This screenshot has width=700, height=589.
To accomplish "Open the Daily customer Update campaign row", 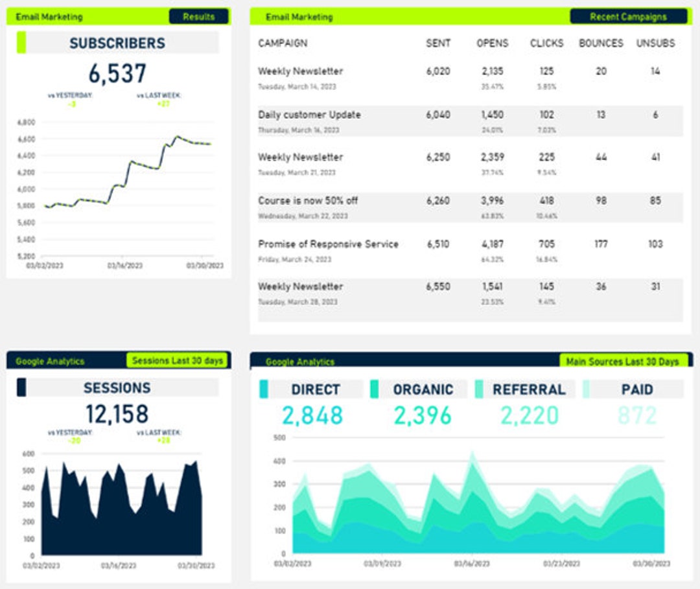I will [x=471, y=121].
